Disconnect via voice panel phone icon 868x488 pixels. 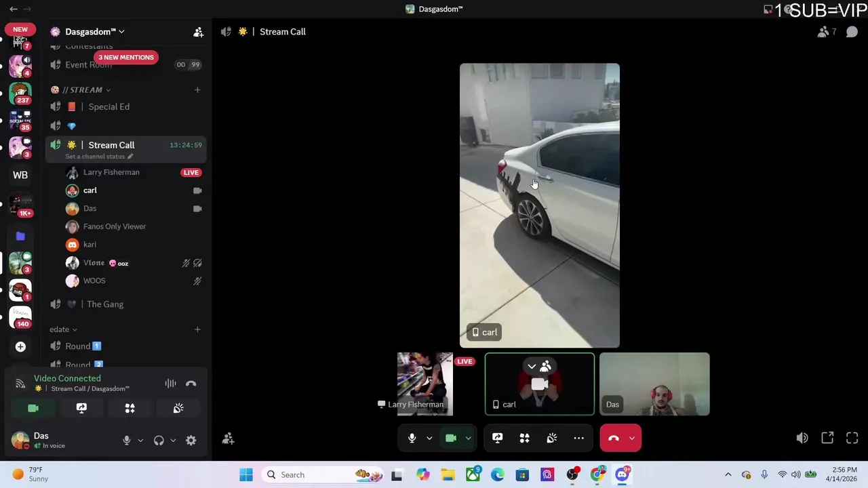pos(191,384)
